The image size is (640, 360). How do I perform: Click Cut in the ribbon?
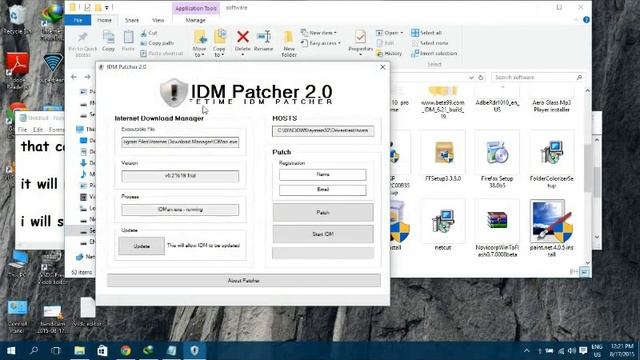149,33
